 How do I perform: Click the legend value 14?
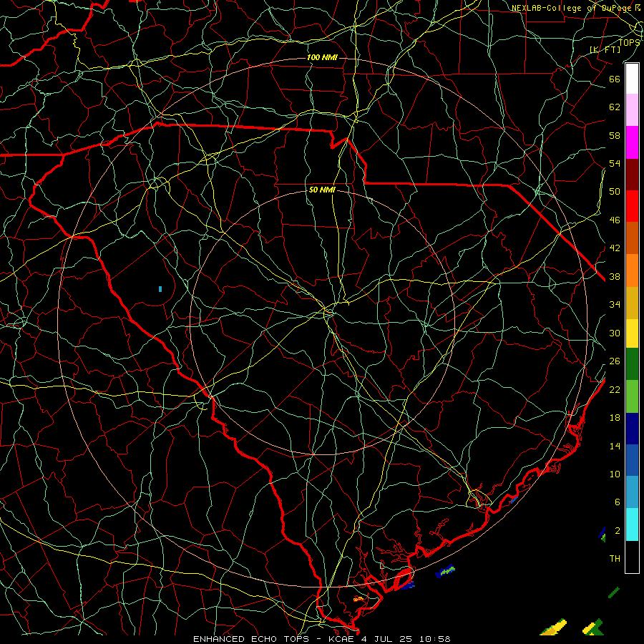[x=615, y=446]
